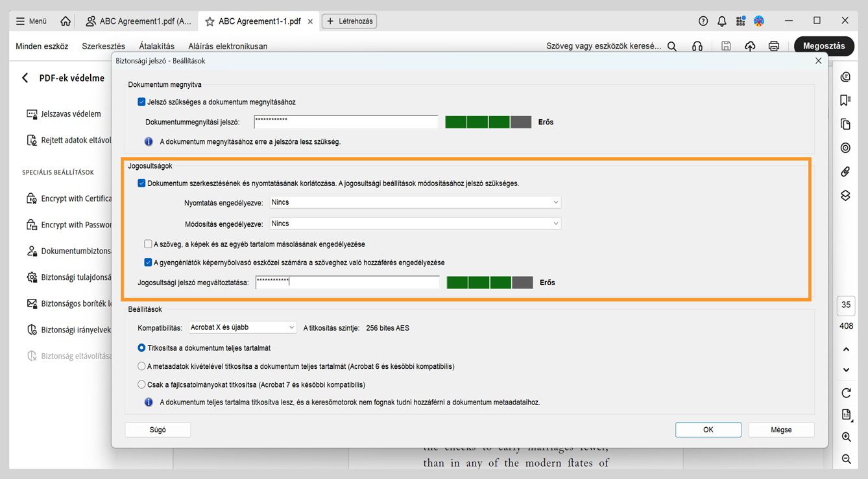Open the user profile avatar

click(x=759, y=21)
